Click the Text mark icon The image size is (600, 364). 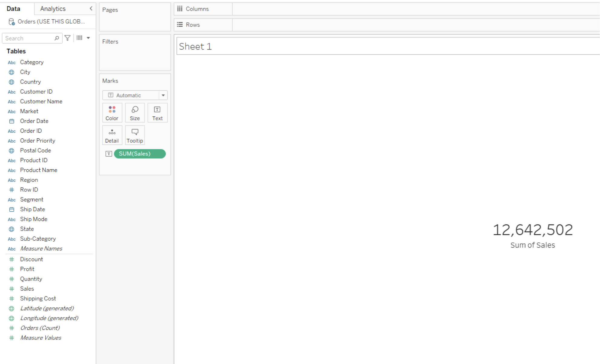(157, 112)
